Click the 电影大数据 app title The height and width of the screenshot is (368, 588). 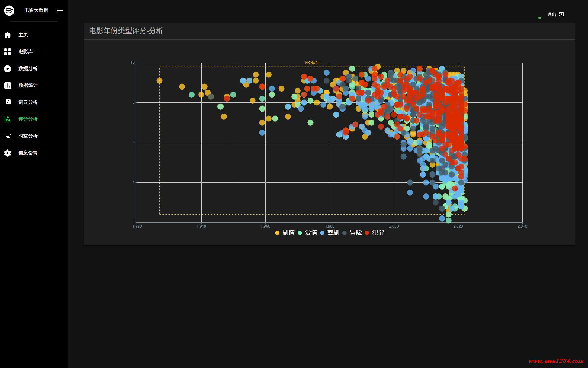pos(36,11)
